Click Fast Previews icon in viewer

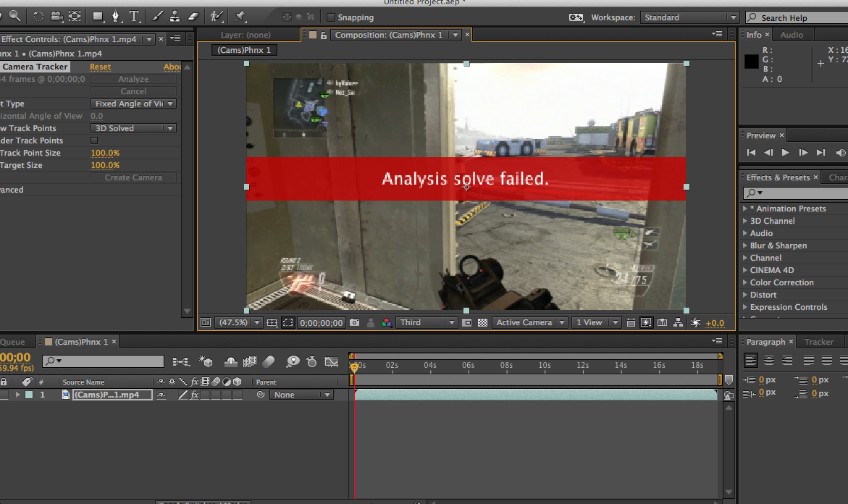click(646, 322)
